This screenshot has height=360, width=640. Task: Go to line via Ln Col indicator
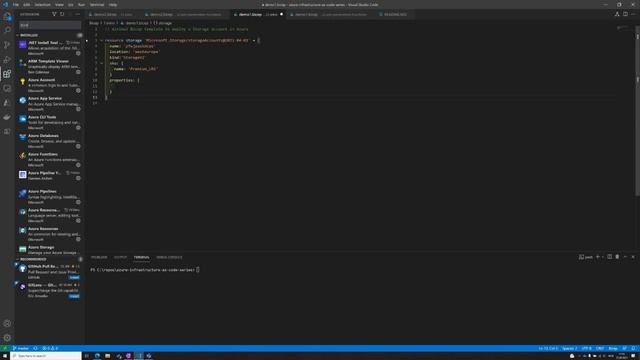548,349
